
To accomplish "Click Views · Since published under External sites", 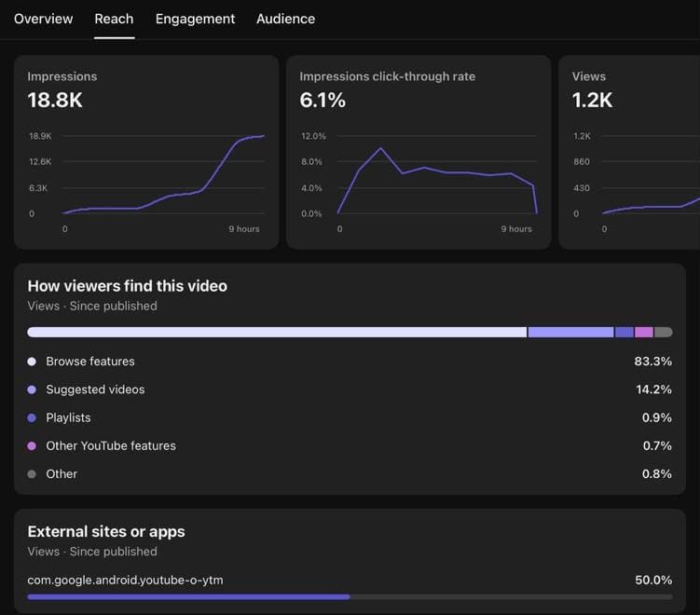I will coord(92,552).
